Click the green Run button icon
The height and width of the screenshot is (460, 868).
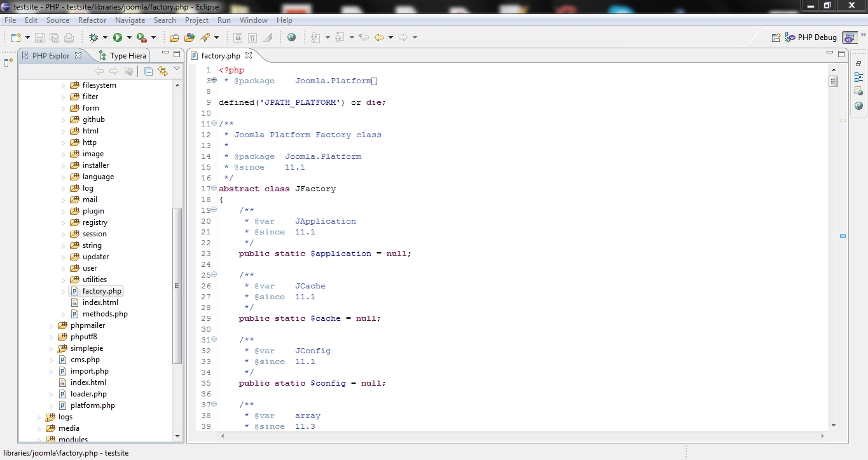pyautogui.click(x=118, y=37)
